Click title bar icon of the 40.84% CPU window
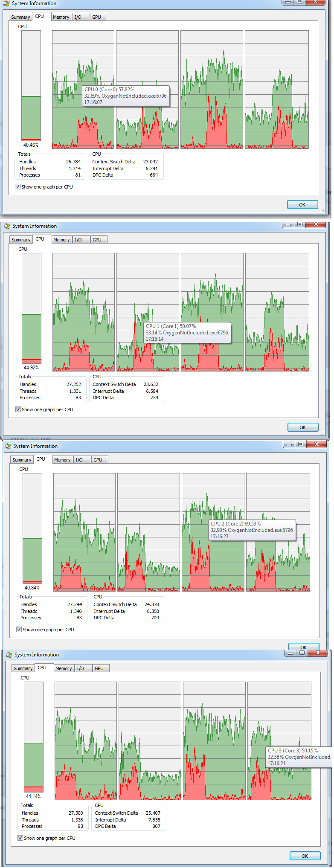This screenshot has height=868, width=334. click(8, 446)
